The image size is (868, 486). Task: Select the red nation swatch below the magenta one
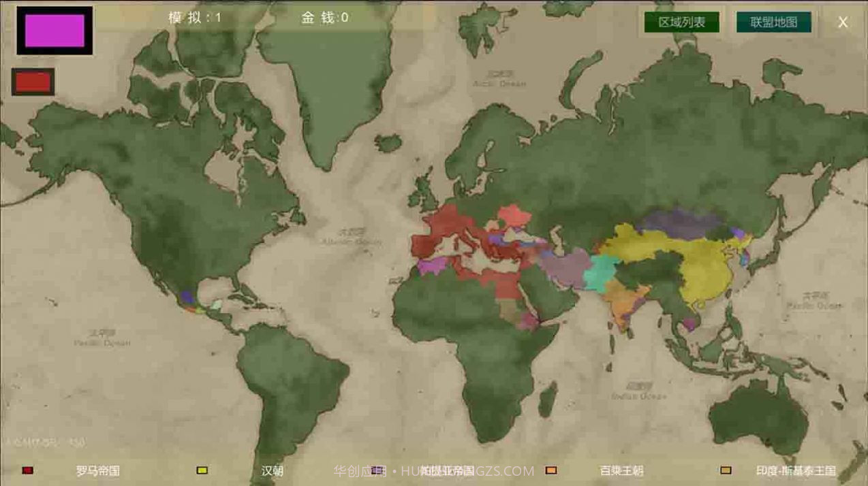(33, 81)
